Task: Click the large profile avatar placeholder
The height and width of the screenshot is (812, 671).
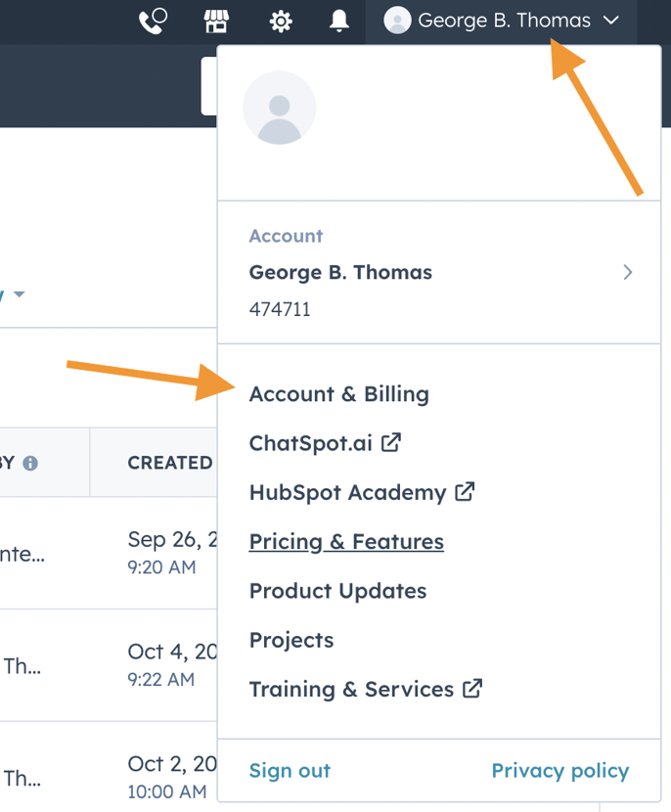Action: (279, 108)
